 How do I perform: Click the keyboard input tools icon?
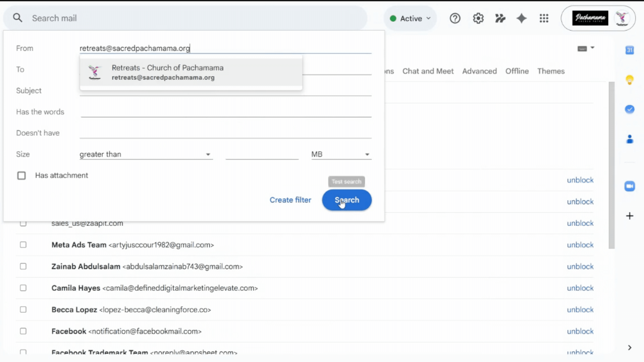pyautogui.click(x=582, y=49)
